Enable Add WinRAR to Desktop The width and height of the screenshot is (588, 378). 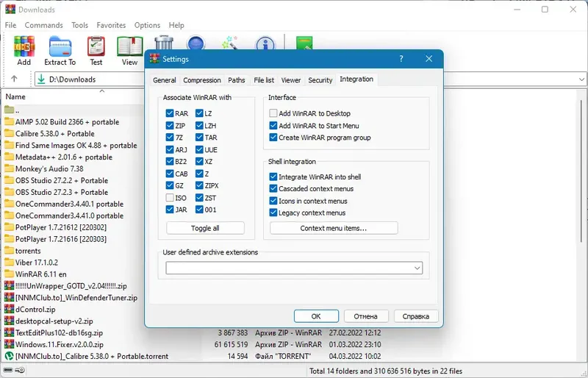click(273, 113)
